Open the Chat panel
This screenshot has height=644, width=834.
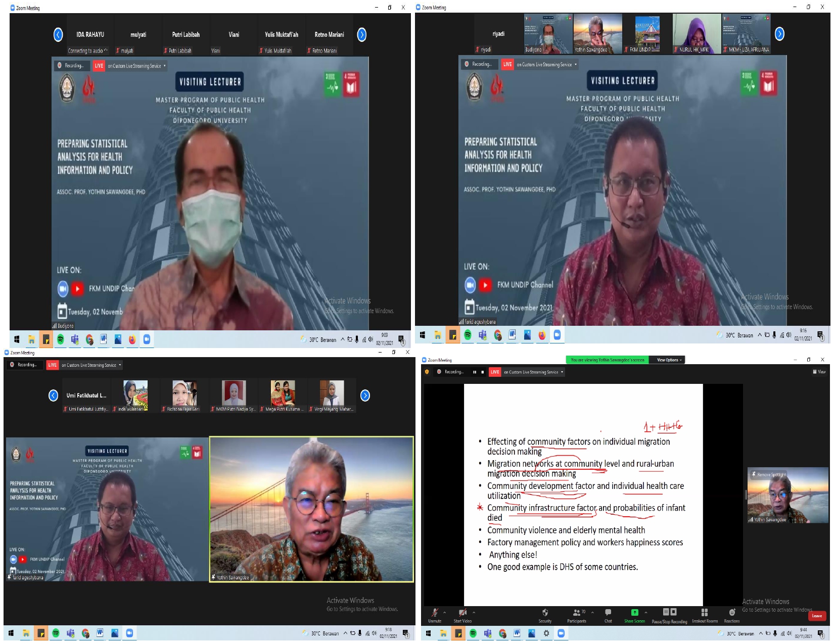(608, 615)
